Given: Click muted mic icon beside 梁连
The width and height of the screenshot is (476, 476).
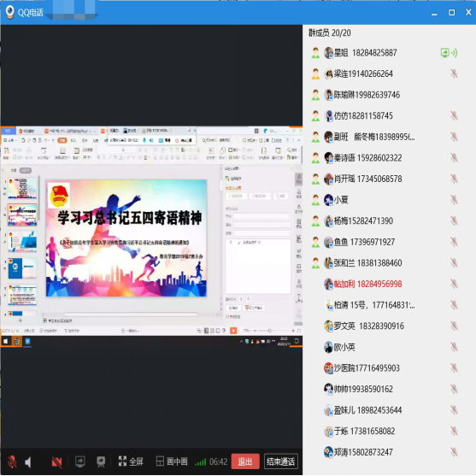Looking at the screenshot, I should 454,73.
